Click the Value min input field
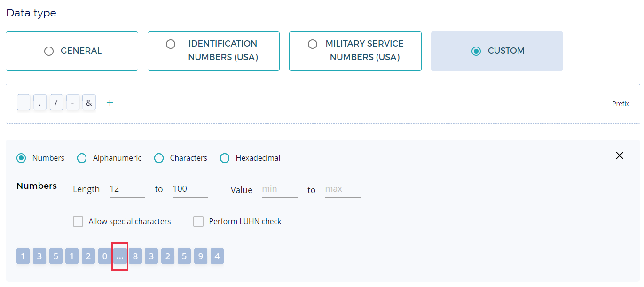This screenshot has height=287, width=644. (279, 189)
